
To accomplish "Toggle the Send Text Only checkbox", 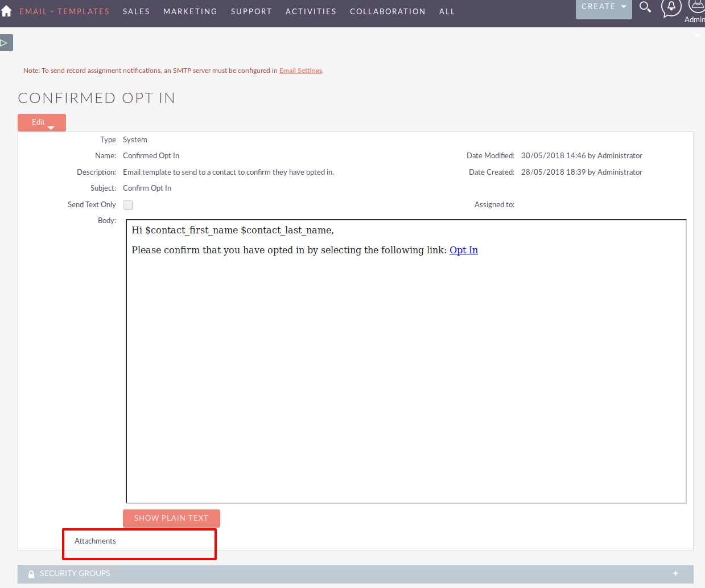I will (128, 205).
